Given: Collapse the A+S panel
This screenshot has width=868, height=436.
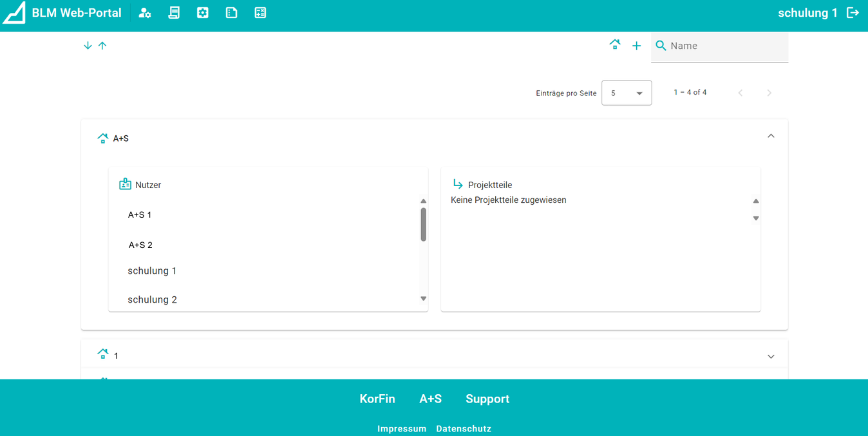Looking at the screenshot, I should click(771, 136).
